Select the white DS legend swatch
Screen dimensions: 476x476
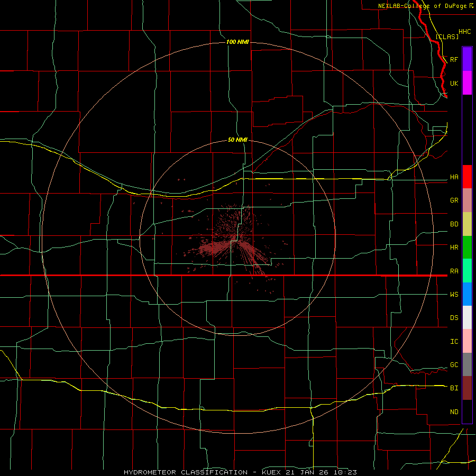tap(467, 317)
